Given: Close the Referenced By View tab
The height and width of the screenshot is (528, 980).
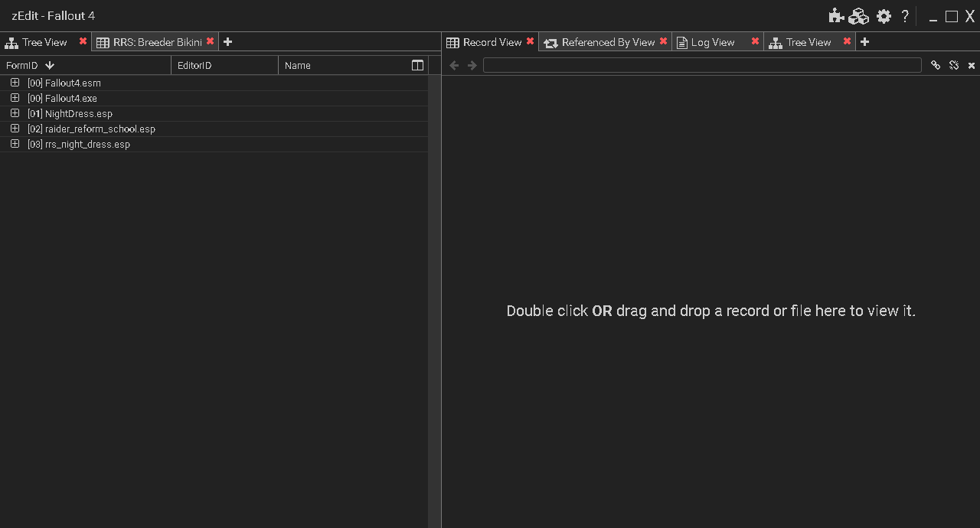Looking at the screenshot, I should pos(663,41).
